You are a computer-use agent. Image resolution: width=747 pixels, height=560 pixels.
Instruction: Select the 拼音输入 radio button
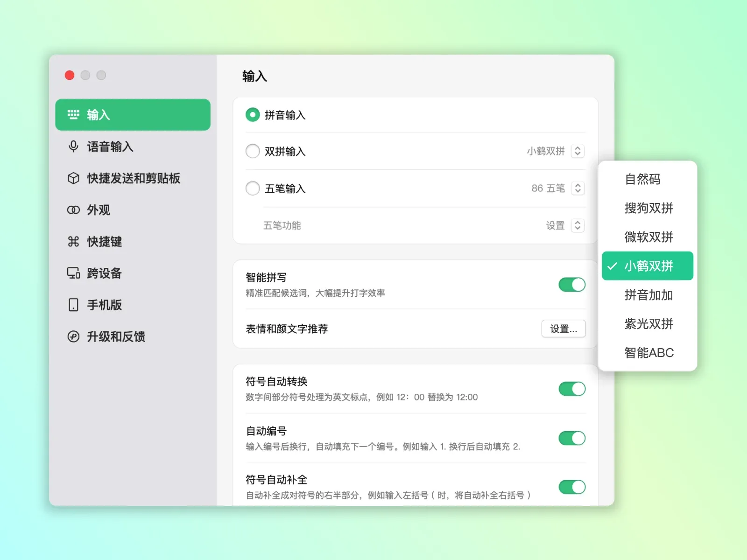[x=253, y=115]
